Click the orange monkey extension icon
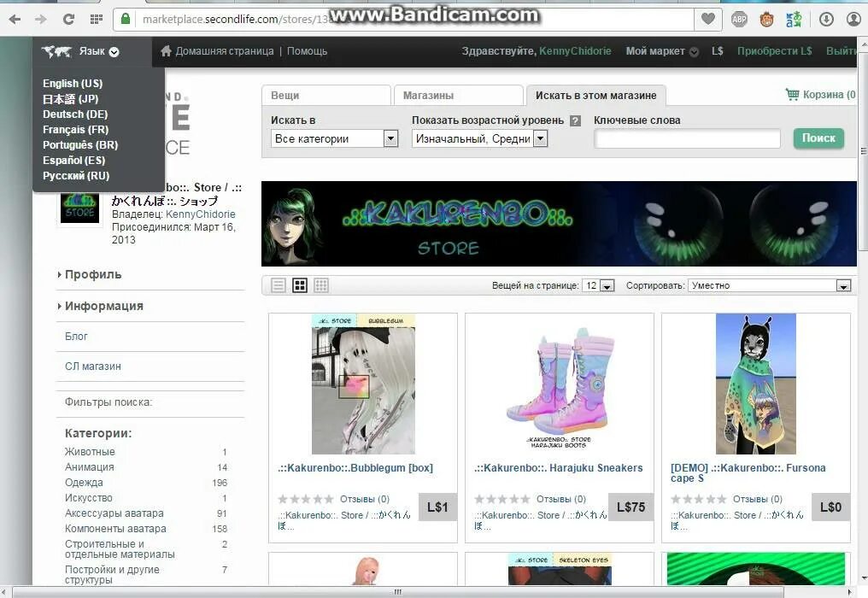Viewport: 868px width, 598px height. [x=766, y=20]
